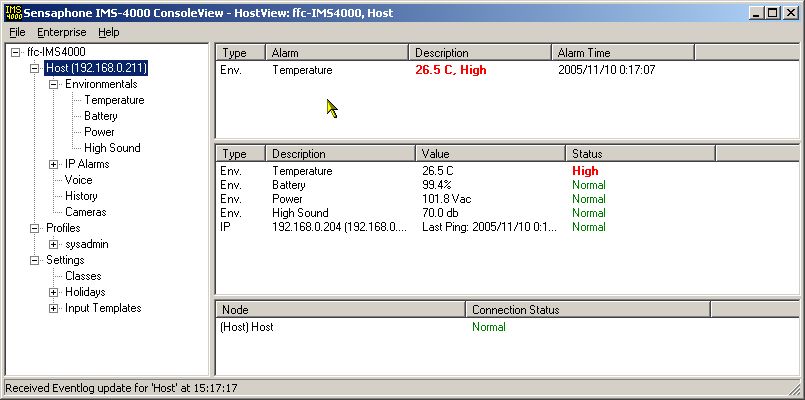Image resolution: width=805 pixels, height=400 pixels.
Task: Collapse the Profiles branch
Action: coord(34,228)
